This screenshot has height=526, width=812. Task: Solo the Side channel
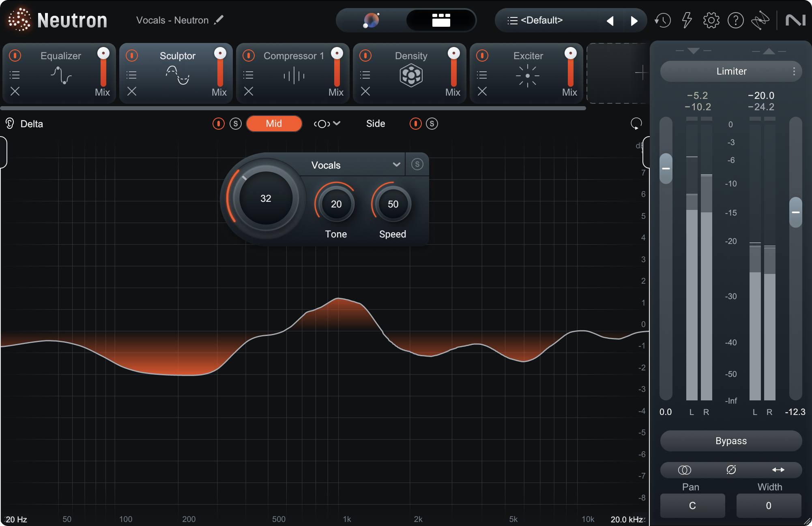(432, 124)
